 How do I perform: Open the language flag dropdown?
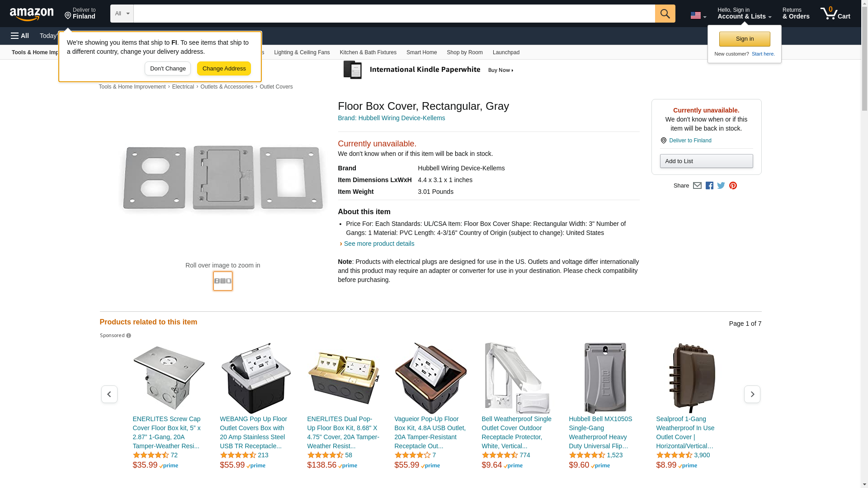point(698,15)
